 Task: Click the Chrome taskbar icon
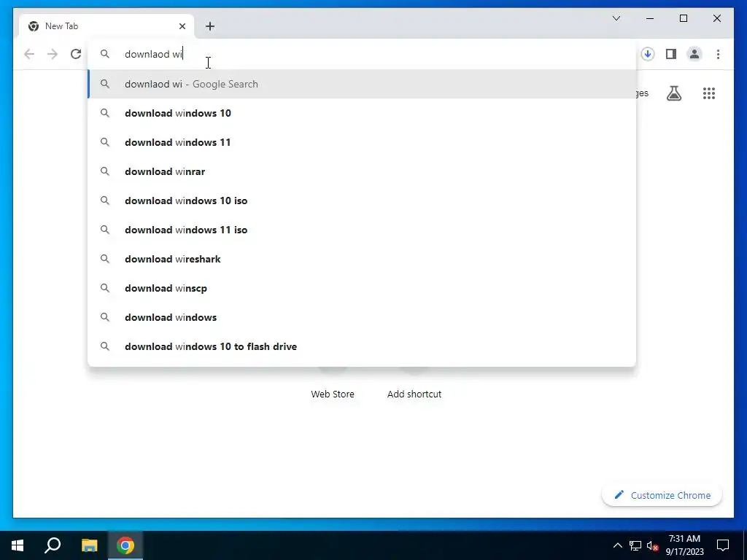[x=125, y=545]
